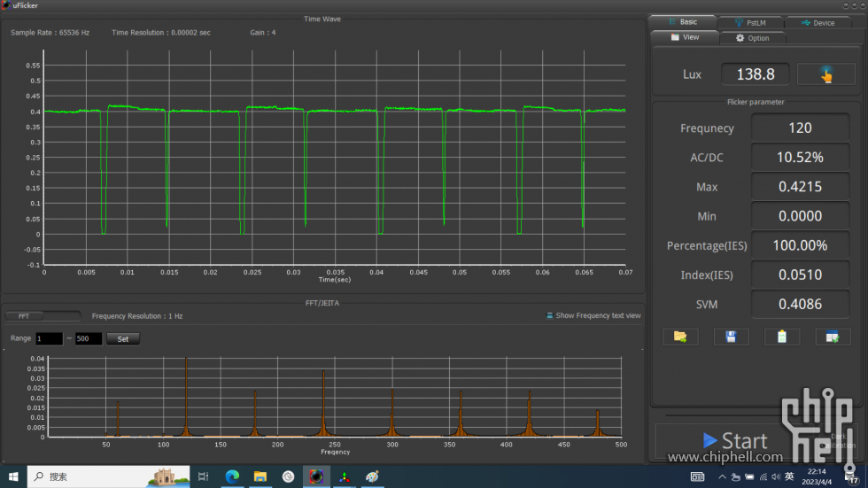Click the Time Resolution 0.00002 sec label
The height and width of the screenshot is (488, 868).
[161, 33]
